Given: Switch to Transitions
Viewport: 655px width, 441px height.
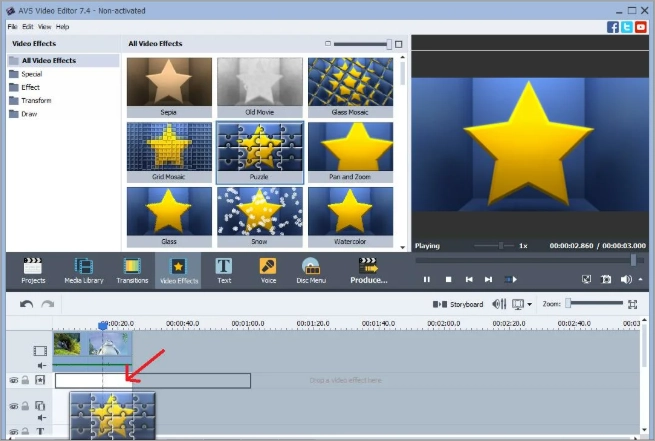Looking at the screenshot, I should click(132, 271).
